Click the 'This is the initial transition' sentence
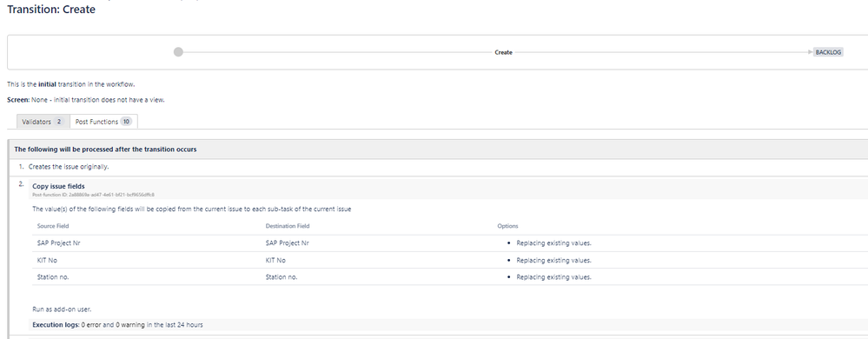 (71, 85)
